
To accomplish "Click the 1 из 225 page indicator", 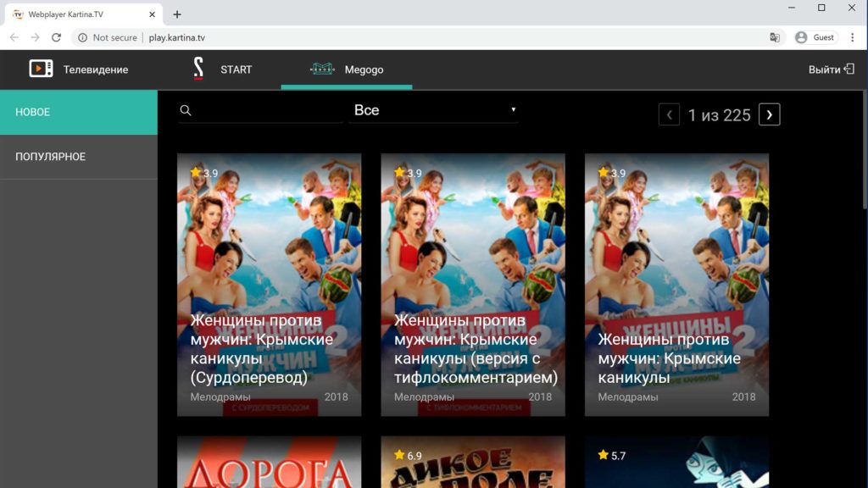I will point(719,115).
